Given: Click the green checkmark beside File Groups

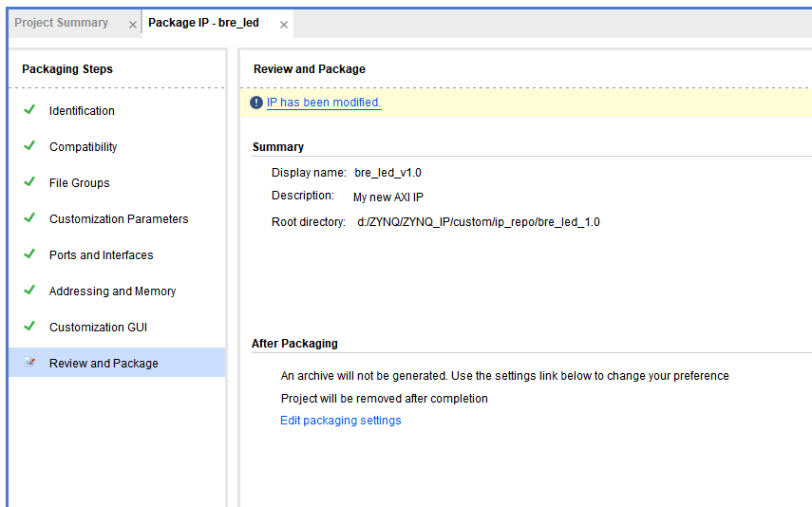Looking at the screenshot, I should (29, 181).
